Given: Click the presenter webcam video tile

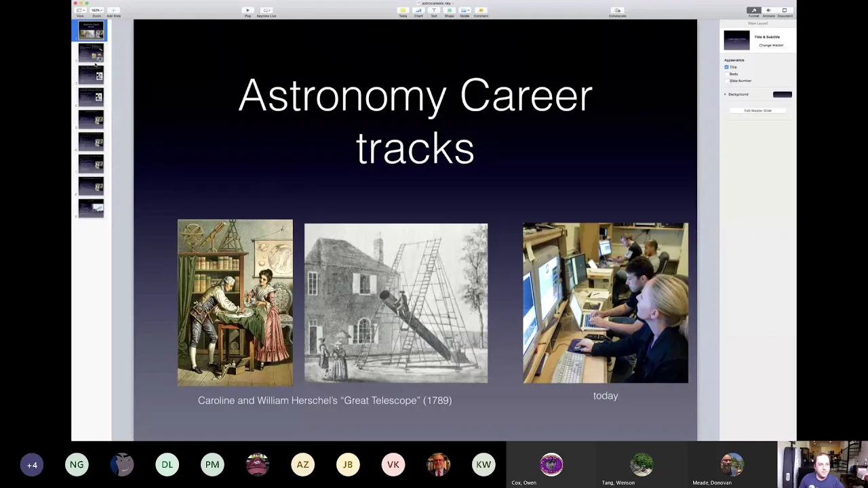Looking at the screenshot, I should click(x=823, y=465).
